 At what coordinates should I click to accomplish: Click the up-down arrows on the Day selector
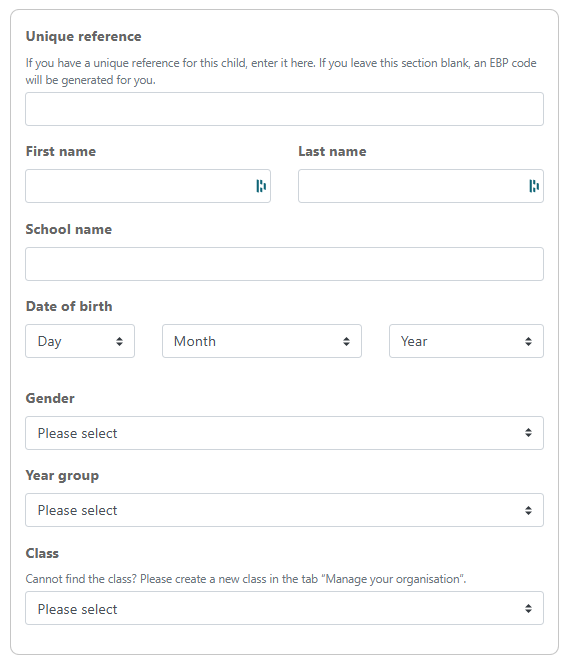(x=119, y=341)
